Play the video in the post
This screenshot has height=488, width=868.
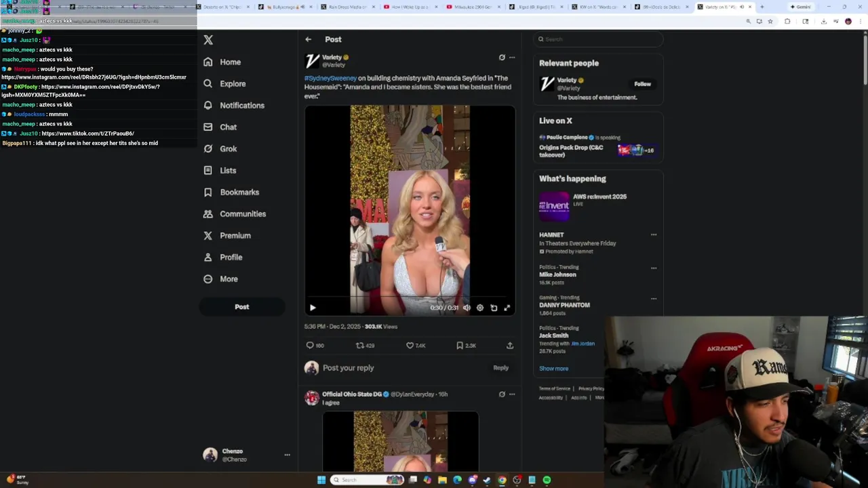click(313, 308)
